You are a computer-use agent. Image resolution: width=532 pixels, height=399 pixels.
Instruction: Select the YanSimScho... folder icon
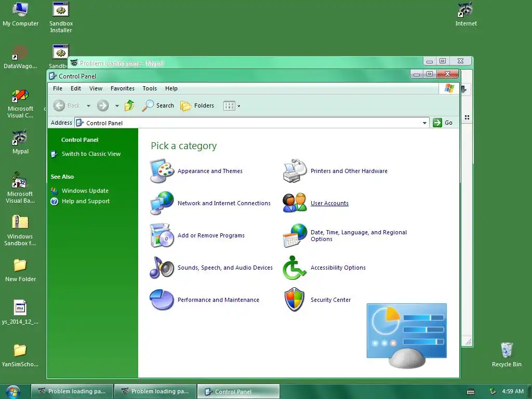(x=20, y=355)
